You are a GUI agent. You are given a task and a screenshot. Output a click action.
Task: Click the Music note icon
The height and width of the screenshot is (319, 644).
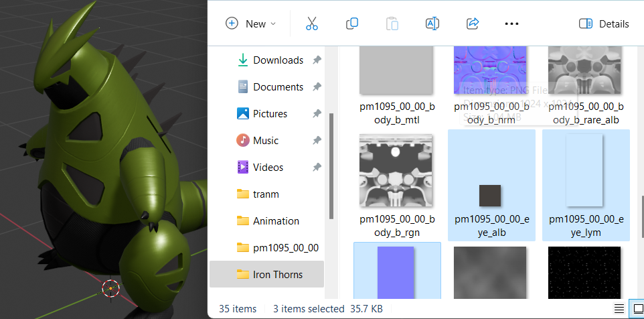coord(243,141)
